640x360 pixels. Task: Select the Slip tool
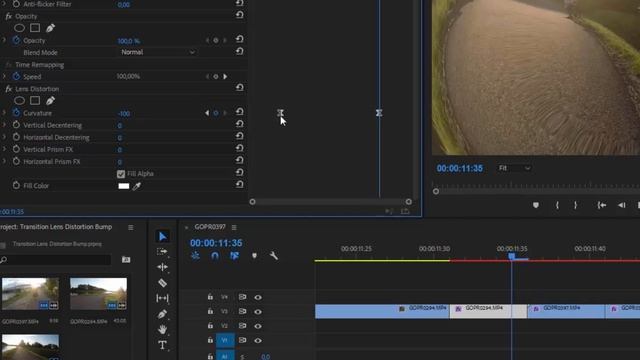pos(162,298)
